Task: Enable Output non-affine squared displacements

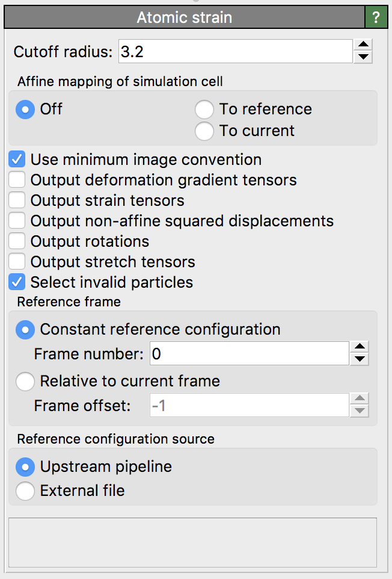Action: [17, 221]
